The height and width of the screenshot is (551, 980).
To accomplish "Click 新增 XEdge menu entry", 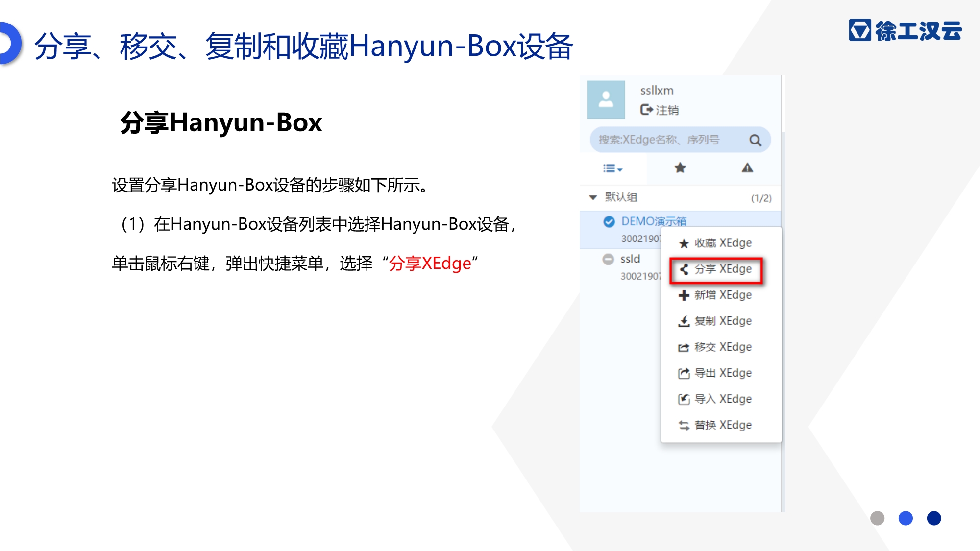I will pyautogui.click(x=716, y=295).
